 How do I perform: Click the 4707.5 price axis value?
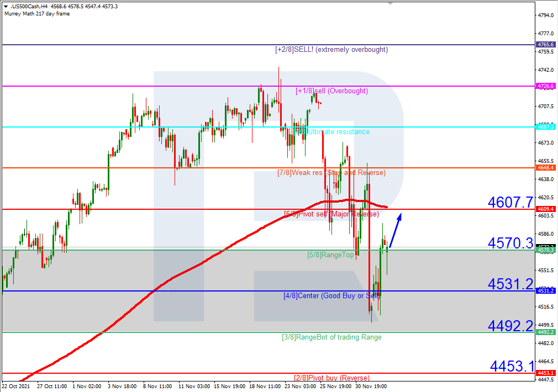click(546, 107)
